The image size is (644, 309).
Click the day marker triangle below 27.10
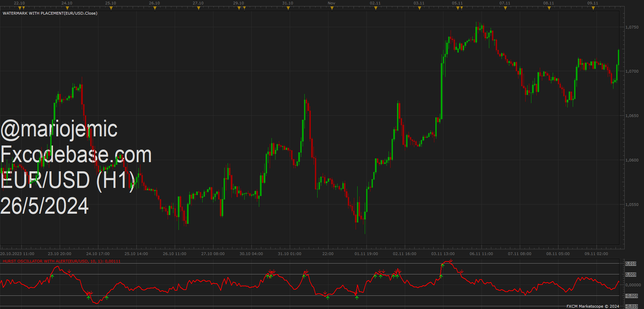click(x=198, y=8)
